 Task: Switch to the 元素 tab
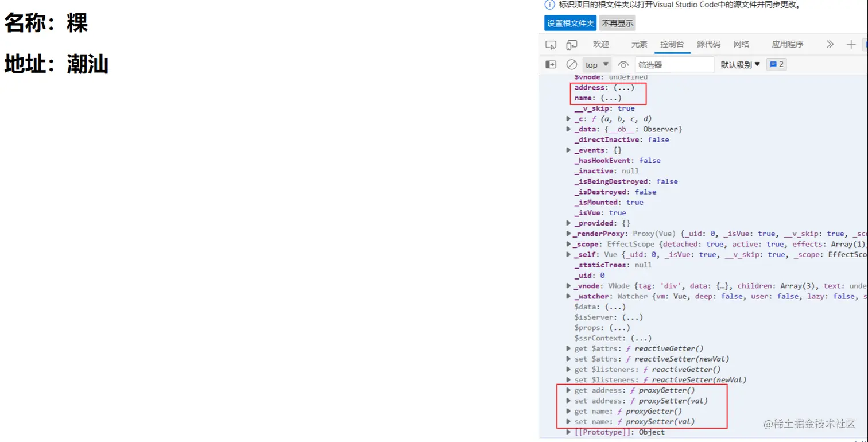click(639, 44)
